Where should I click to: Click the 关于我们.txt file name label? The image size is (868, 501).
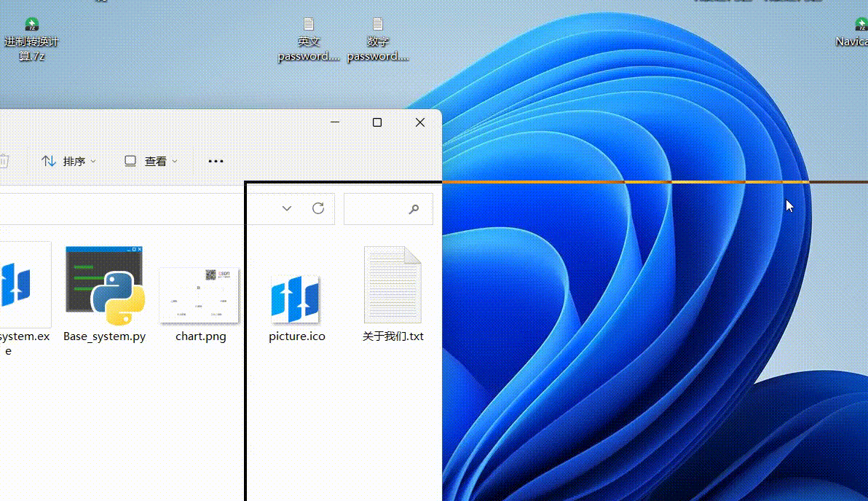tap(393, 336)
